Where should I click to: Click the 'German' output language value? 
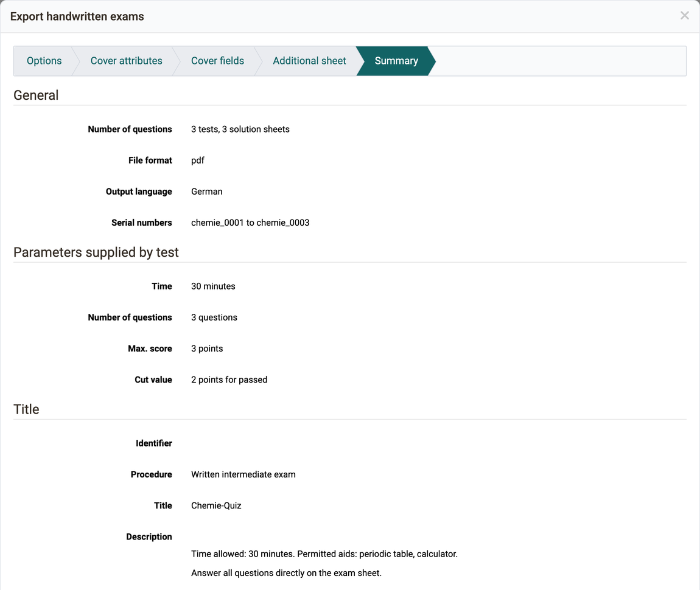(x=207, y=192)
